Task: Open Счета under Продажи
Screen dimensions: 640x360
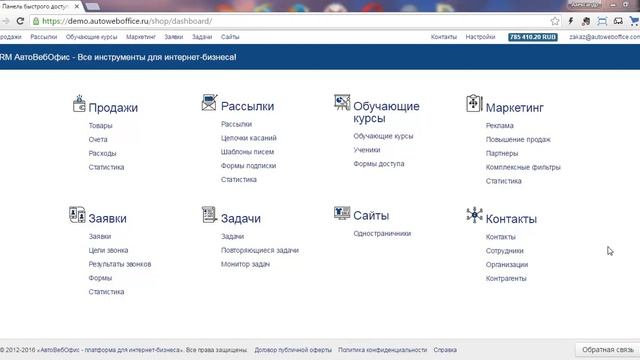Action: click(x=98, y=140)
